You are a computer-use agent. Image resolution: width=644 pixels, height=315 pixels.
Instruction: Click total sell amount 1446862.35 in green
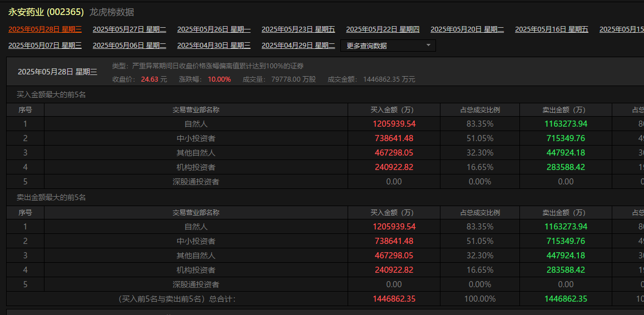pyautogui.click(x=566, y=298)
